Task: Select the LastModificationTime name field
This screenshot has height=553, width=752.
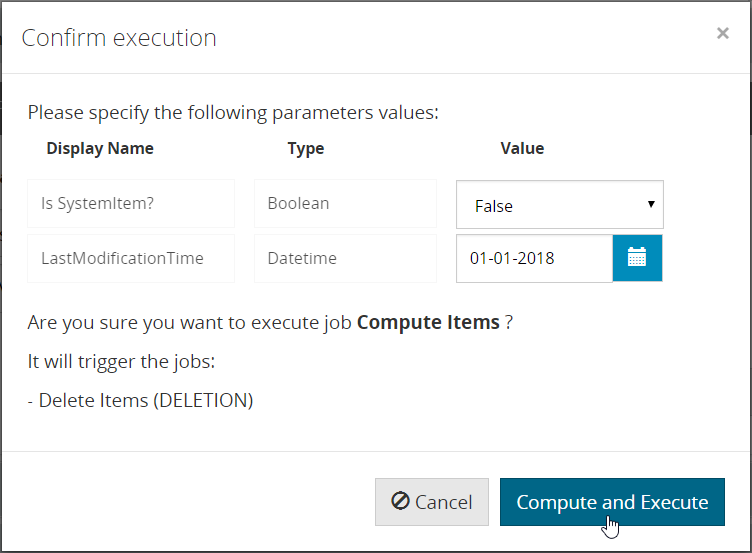Action: point(131,258)
